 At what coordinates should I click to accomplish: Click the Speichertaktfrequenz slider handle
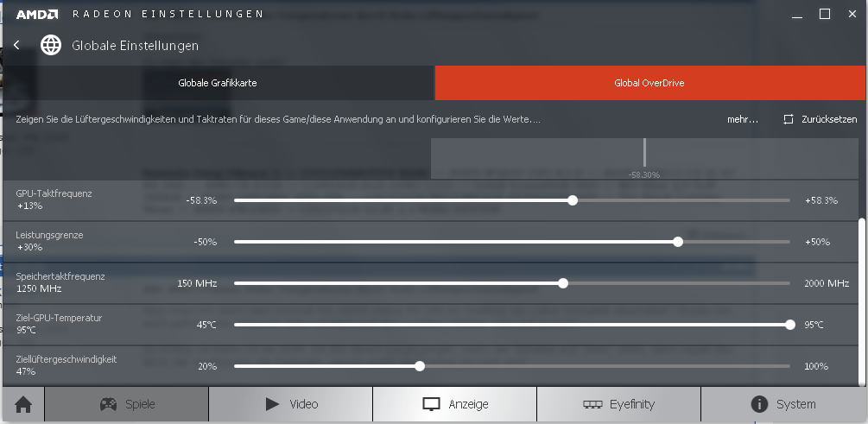coord(563,283)
